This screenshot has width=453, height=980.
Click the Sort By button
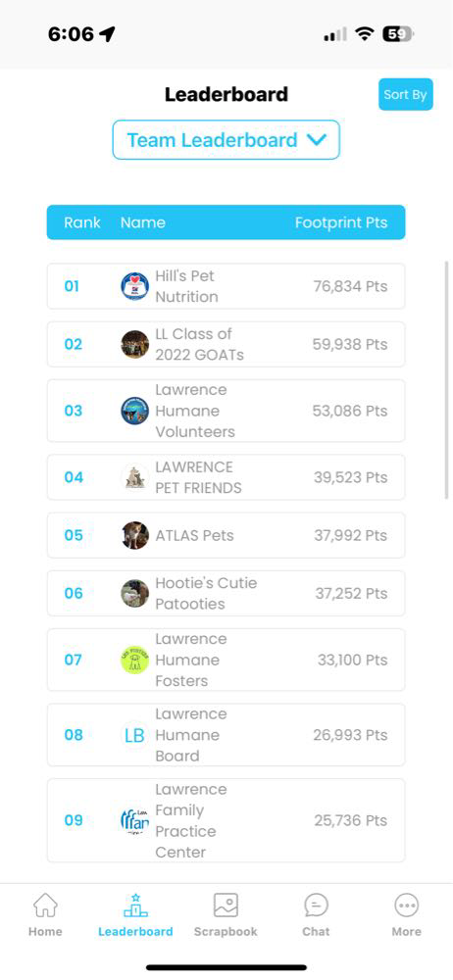406,94
